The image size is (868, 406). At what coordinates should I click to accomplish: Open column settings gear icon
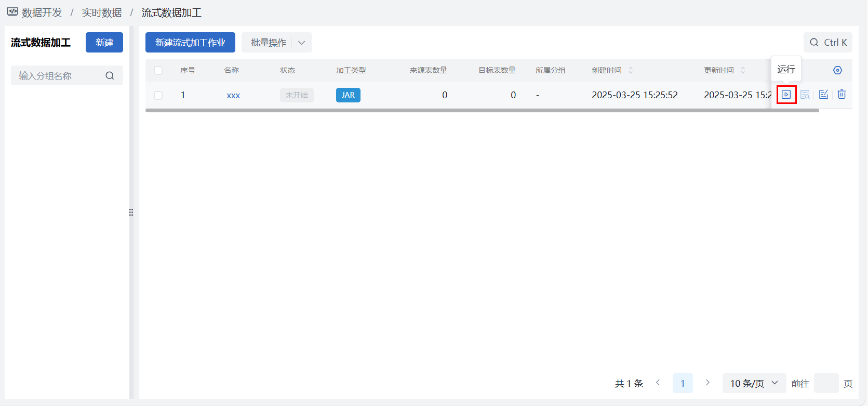[837, 70]
